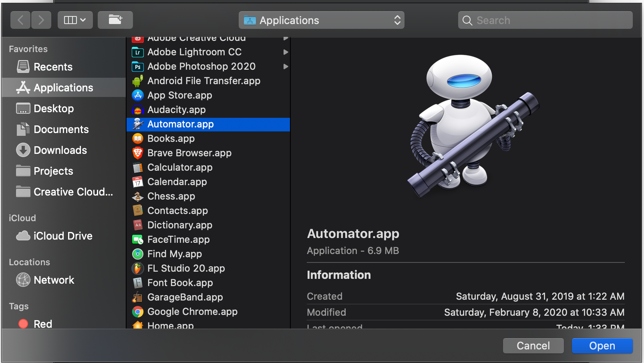
Task: Click the FL Studio fruit icon
Action: pos(138,268)
